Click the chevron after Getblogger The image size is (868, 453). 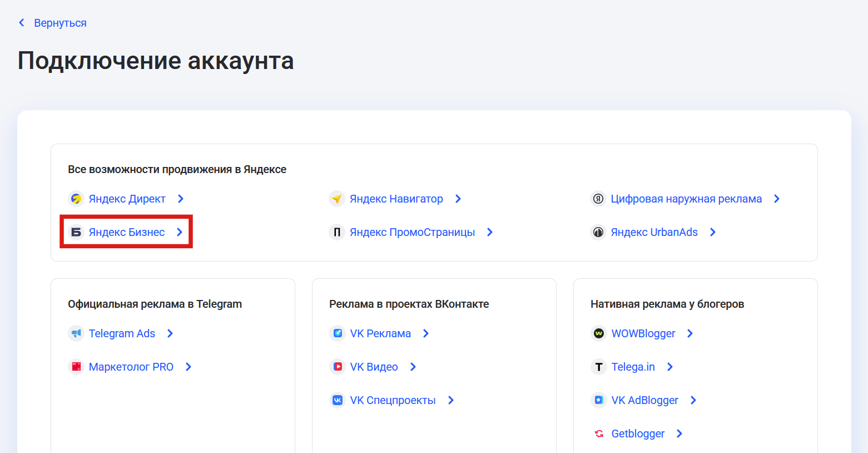679,434
